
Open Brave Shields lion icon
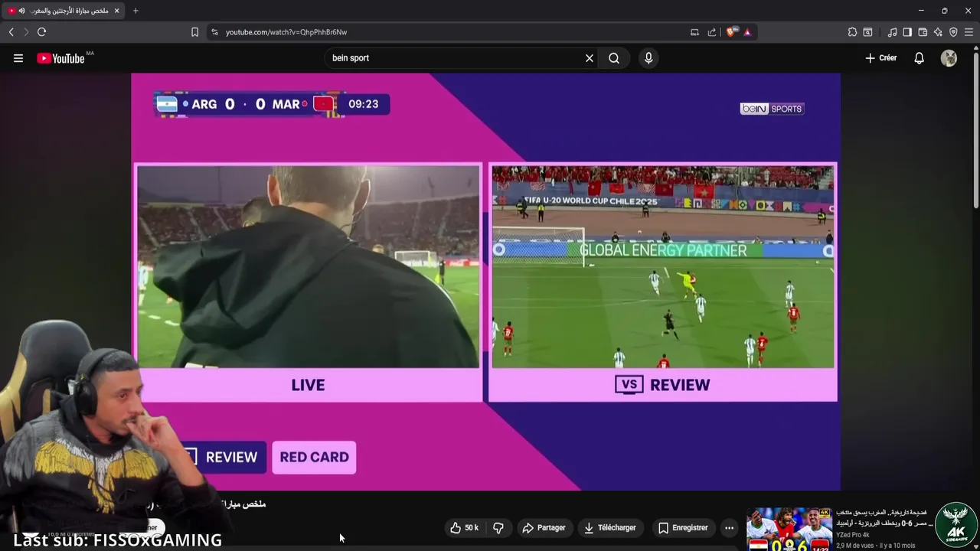[x=730, y=32]
